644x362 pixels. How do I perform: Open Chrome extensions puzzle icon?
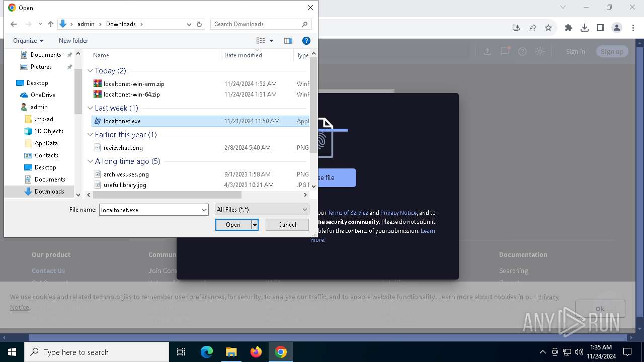coord(569,28)
